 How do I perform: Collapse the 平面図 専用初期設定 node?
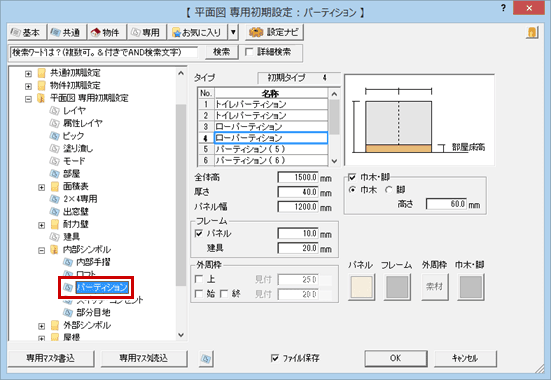pos(28,99)
